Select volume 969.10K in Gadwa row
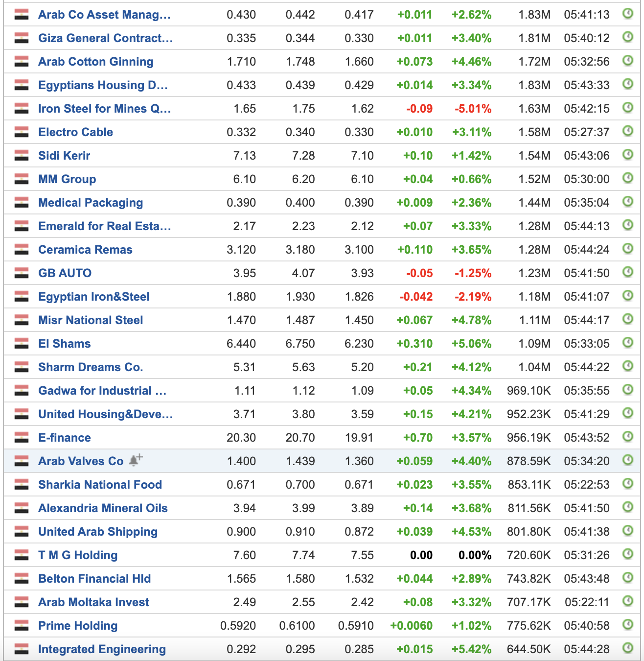644x661 pixels. coord(529,391)
